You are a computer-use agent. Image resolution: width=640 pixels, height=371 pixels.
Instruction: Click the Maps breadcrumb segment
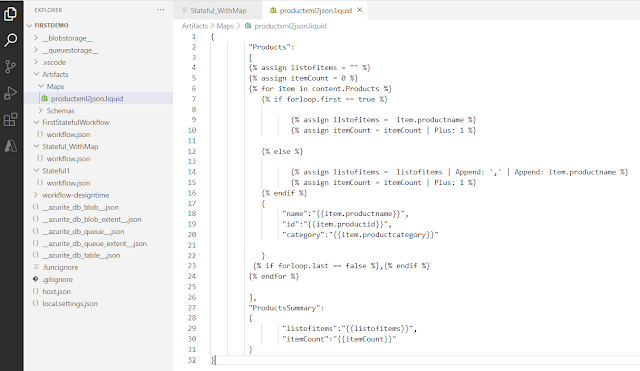(225, 26)
